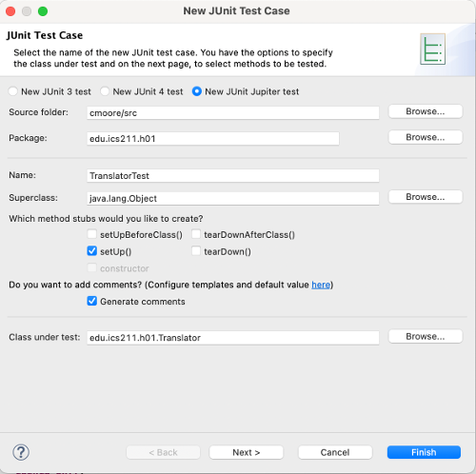476x474 pixels.
Task: Enable tearDownAfterClass() stub checkbox
Action: coord(196,234)
